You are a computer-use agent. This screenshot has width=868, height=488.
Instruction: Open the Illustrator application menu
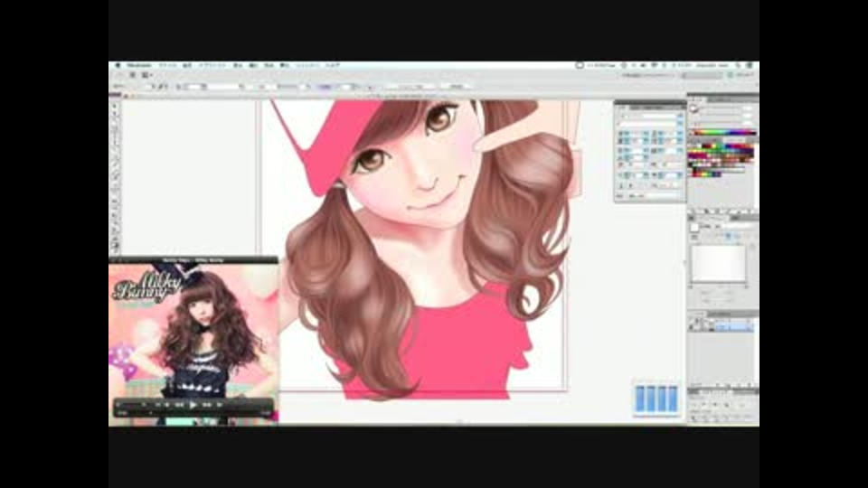[139, 65]
